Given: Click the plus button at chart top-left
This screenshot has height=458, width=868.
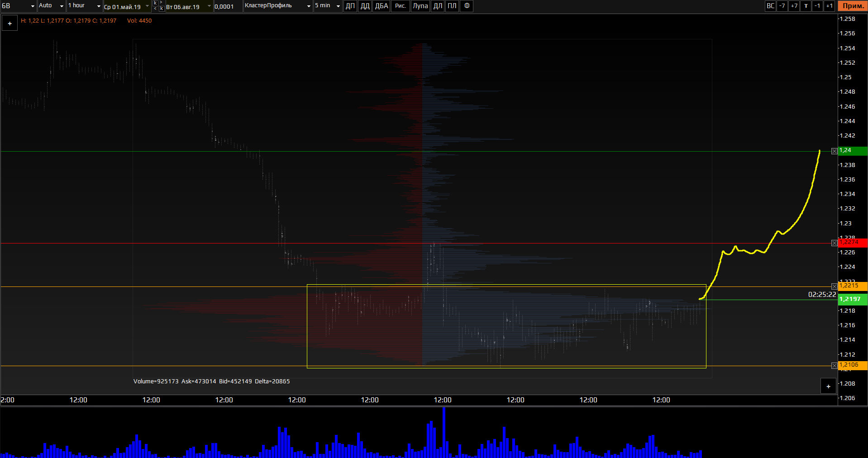Looking at the screenshot, I should click(x=10, y=24).
